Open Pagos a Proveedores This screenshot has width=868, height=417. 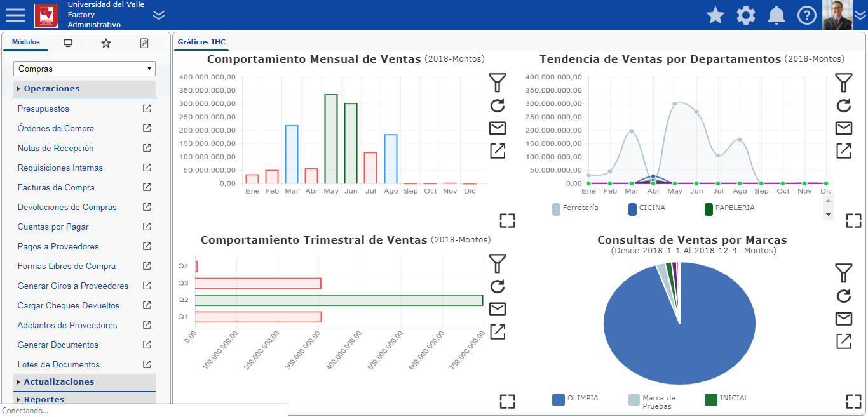coord(57,246)
